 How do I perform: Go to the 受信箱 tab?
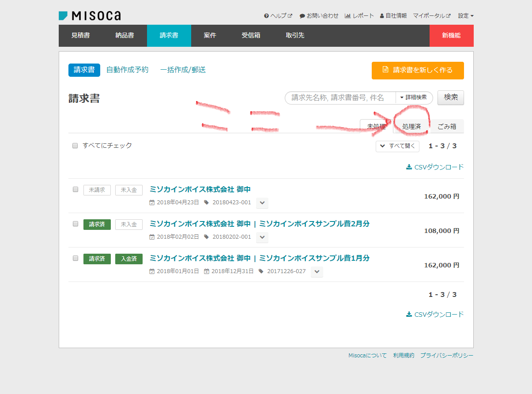251,36
